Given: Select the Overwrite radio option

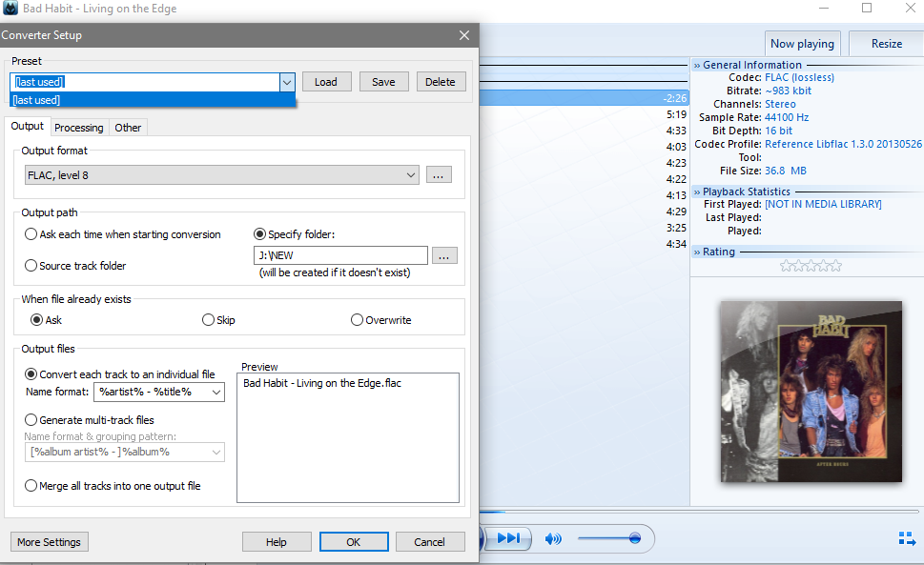Looking at the screenshot, I should 358,320.
